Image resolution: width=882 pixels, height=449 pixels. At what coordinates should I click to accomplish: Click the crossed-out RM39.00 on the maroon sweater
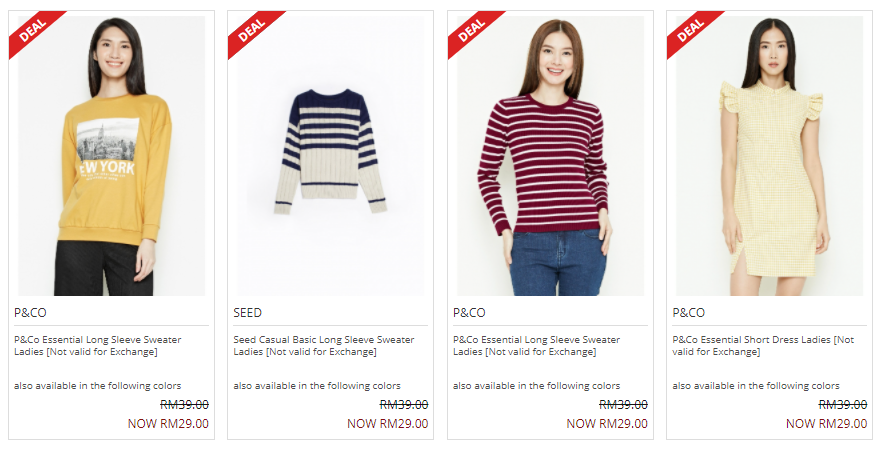623,405
